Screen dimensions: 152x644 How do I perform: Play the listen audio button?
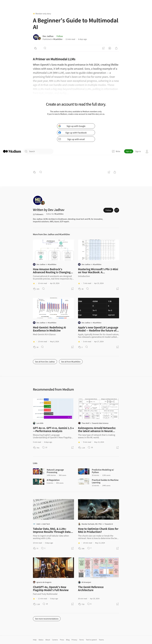click(110, 48)
